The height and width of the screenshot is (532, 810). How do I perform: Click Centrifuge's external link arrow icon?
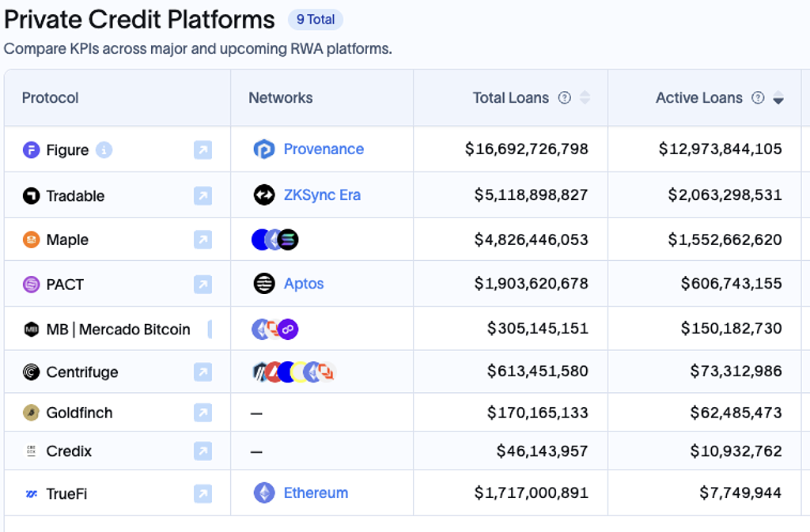[x=202, y=372]
